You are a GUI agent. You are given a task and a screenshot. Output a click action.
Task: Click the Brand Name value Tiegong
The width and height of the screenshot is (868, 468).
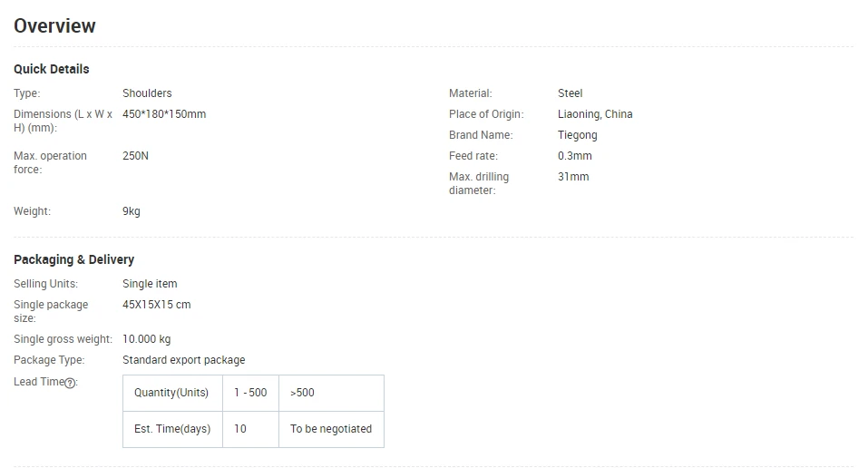(x=578, y=135)
